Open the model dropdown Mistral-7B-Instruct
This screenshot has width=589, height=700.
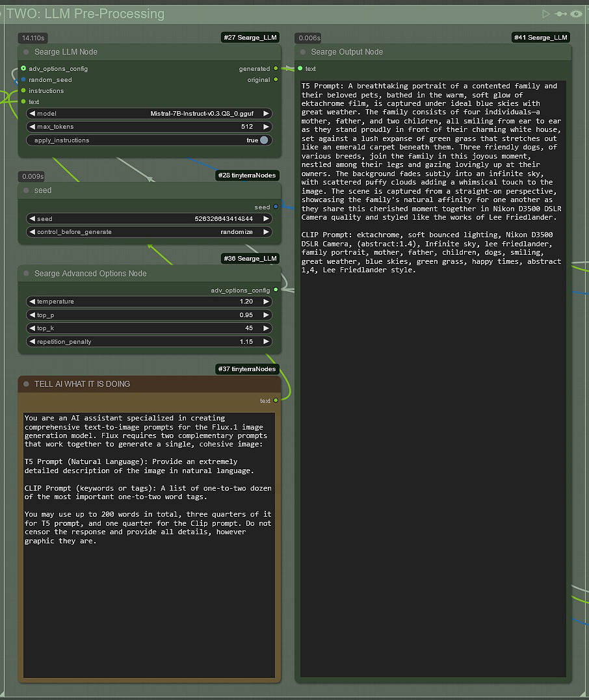click(149, 113)
